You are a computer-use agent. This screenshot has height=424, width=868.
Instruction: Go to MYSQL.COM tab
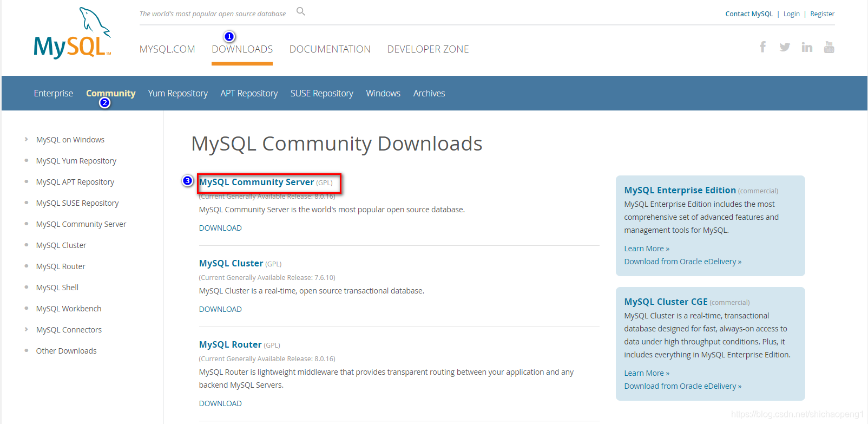pos(167,49)
